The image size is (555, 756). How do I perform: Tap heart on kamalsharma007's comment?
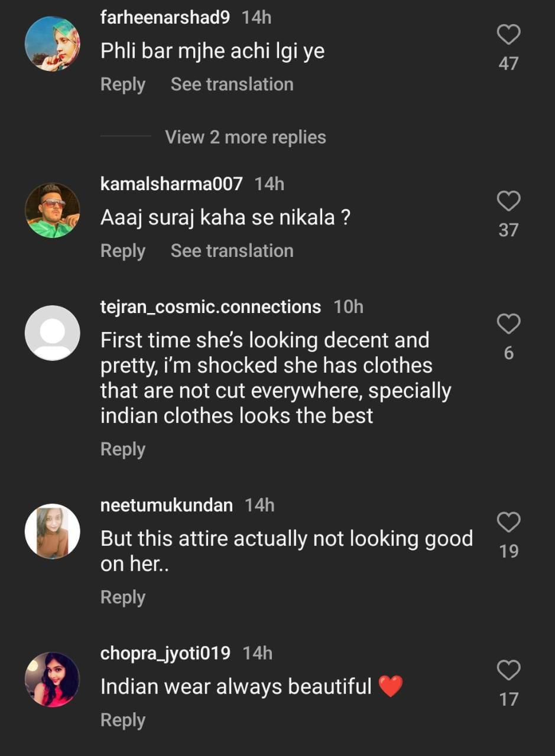(508, 202)
